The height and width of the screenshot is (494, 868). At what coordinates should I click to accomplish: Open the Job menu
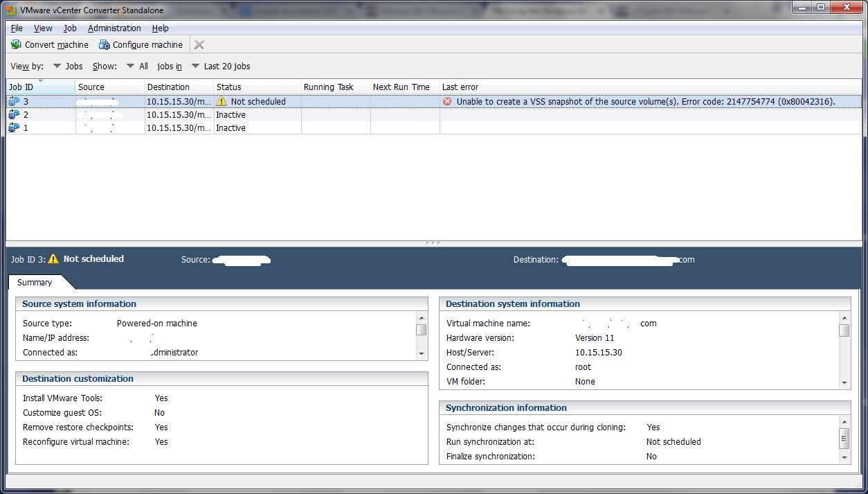pos(70,28)
